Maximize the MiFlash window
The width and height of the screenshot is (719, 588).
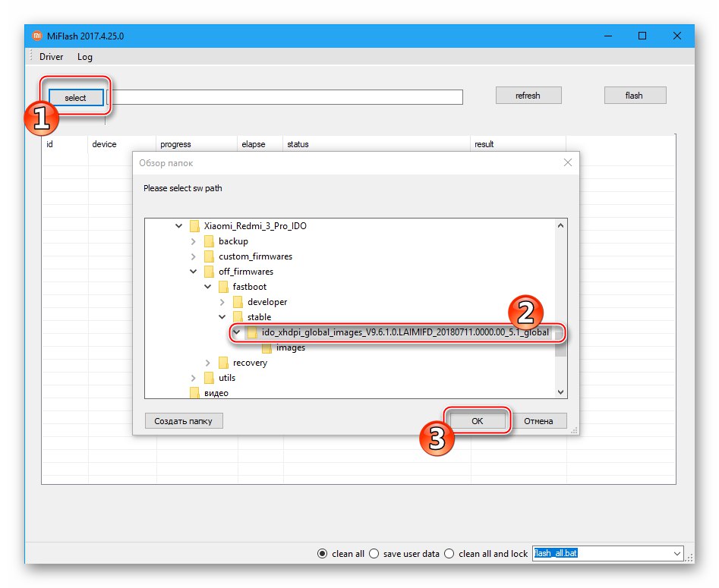click(x=642, y=36)
